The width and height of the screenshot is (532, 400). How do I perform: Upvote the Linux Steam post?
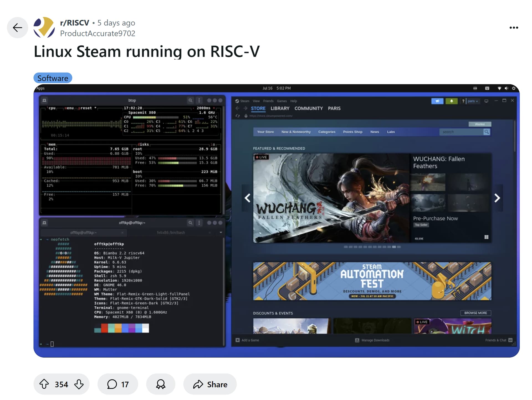pos(44,384)
